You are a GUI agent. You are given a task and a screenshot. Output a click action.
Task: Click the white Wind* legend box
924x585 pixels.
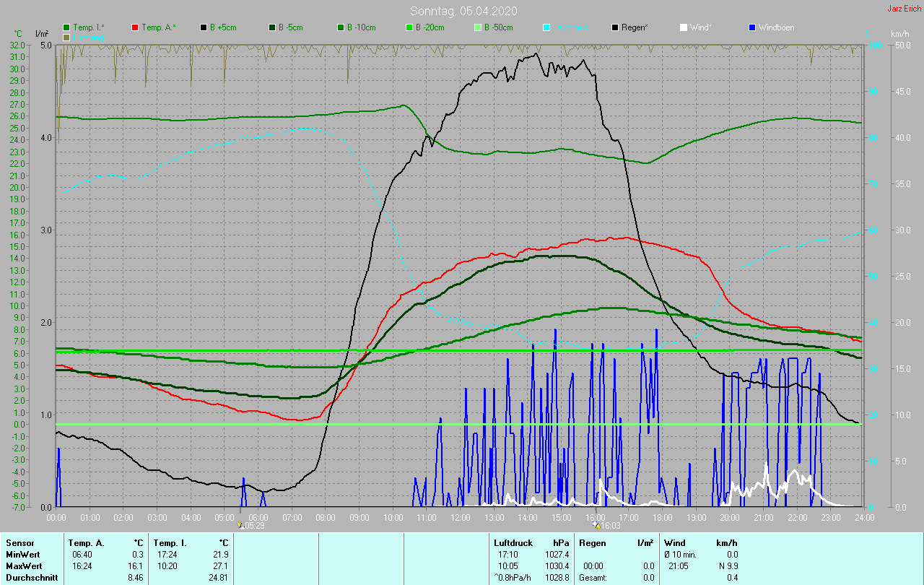tap(683, 27)
